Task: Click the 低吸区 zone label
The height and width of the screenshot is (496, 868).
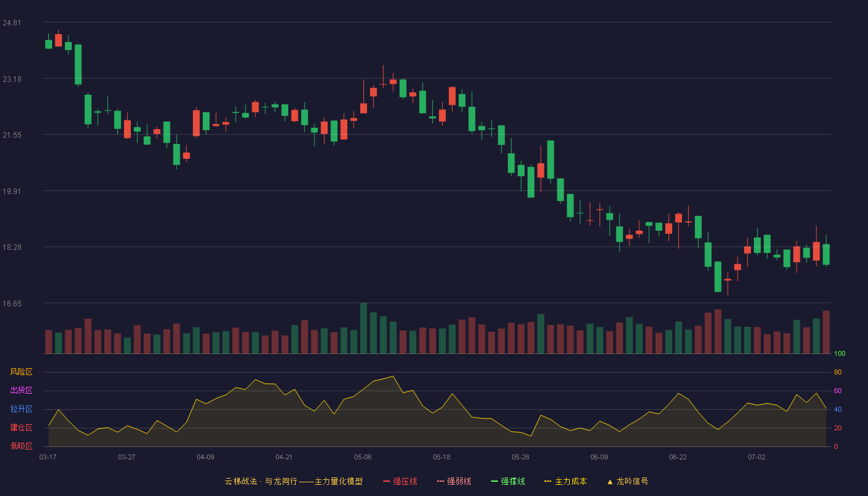Action: [x=21, y=446]
